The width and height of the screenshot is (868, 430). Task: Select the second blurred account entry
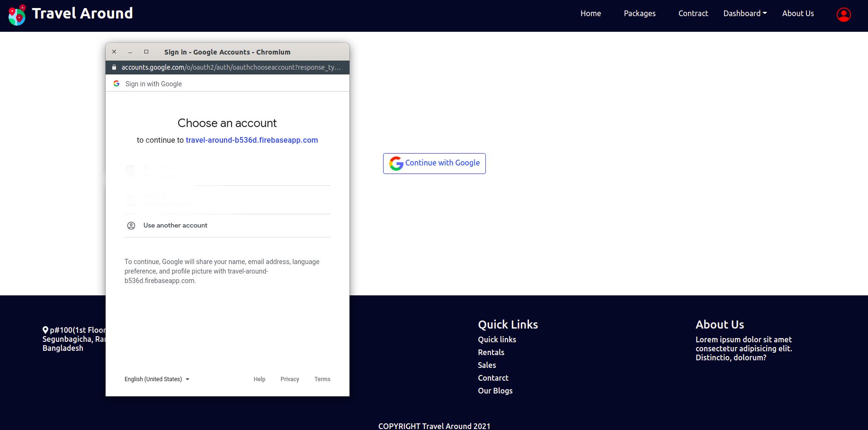[227, 200]
